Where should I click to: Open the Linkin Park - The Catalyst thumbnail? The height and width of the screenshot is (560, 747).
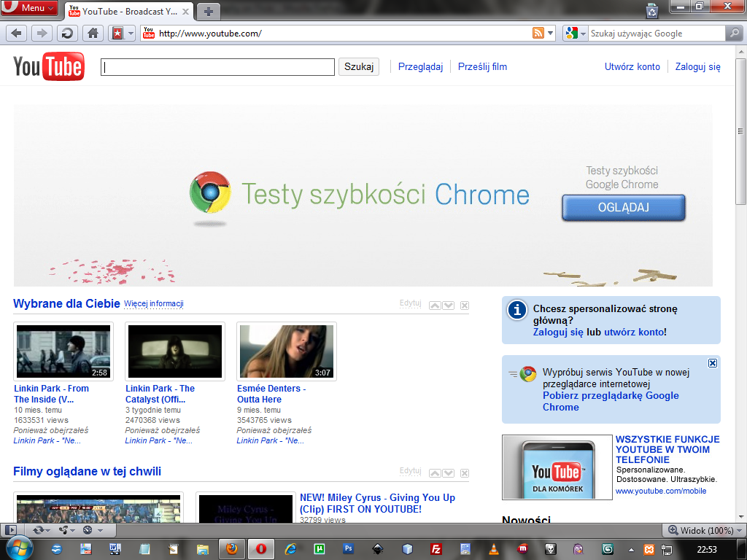[175, 351]
